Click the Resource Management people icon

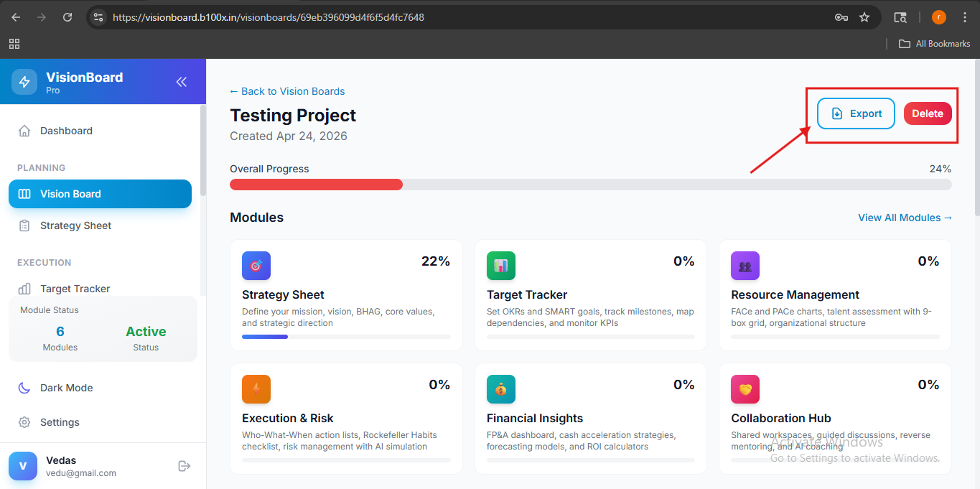click(745, 266)
